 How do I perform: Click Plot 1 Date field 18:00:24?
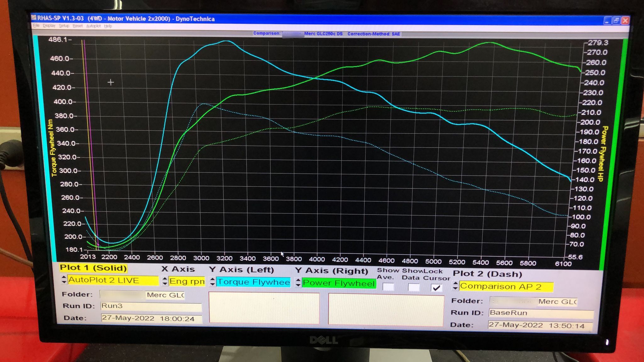151,318
